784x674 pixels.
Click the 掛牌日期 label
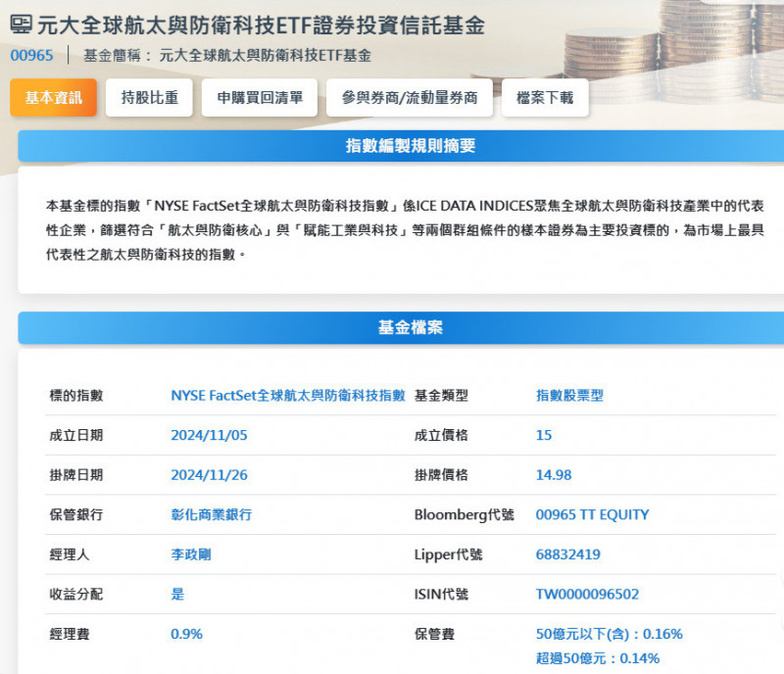click(x=76, y=475)
